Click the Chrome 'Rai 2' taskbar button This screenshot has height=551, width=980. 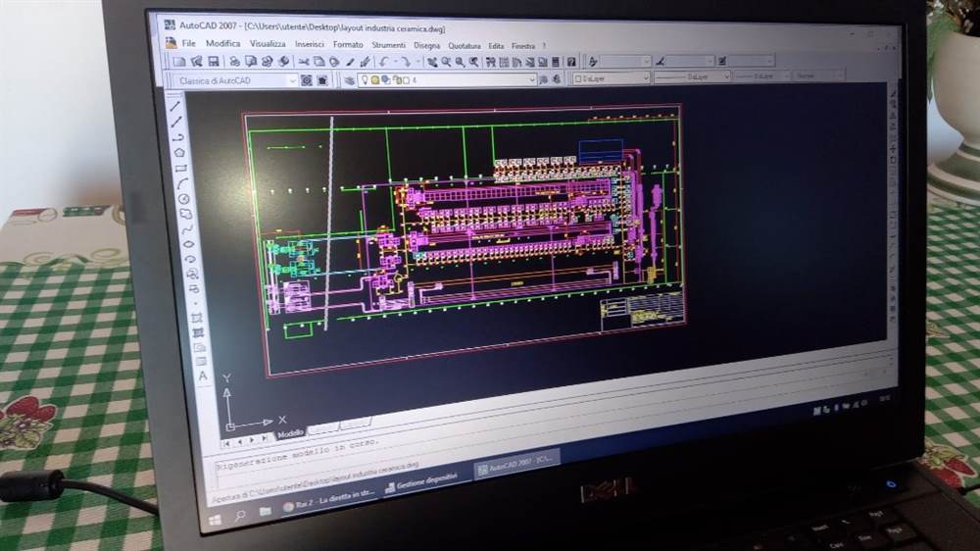[328, 498]
